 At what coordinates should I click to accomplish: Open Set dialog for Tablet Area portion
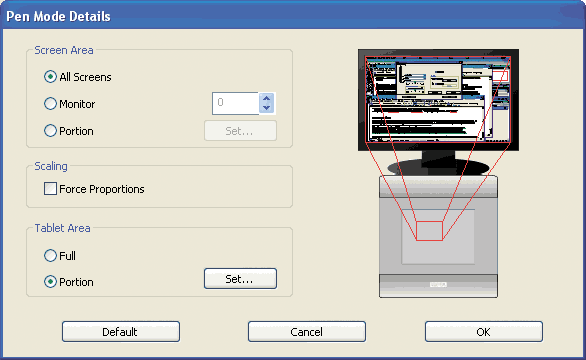point(240,279)
